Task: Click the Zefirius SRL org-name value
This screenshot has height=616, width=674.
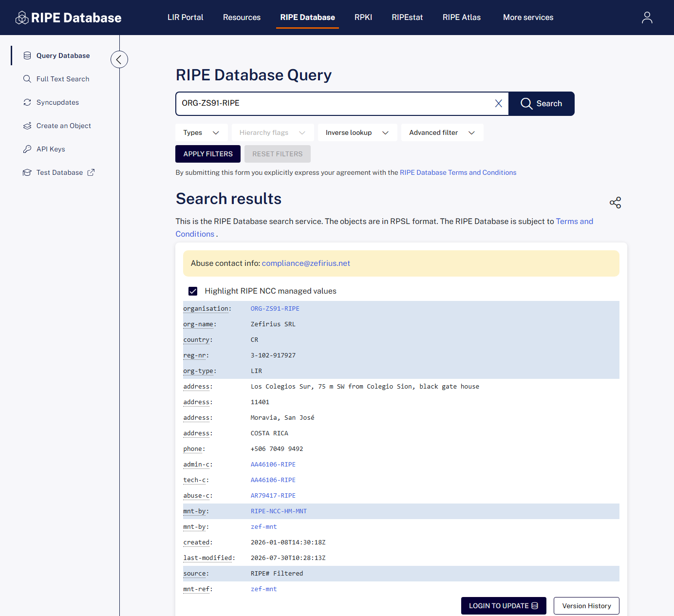Action: [x=273, y=324]
